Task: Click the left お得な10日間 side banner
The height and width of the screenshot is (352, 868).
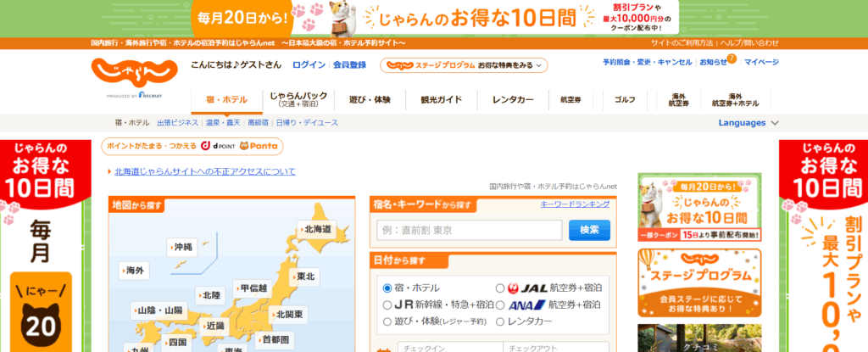Action: coord(46,246)
